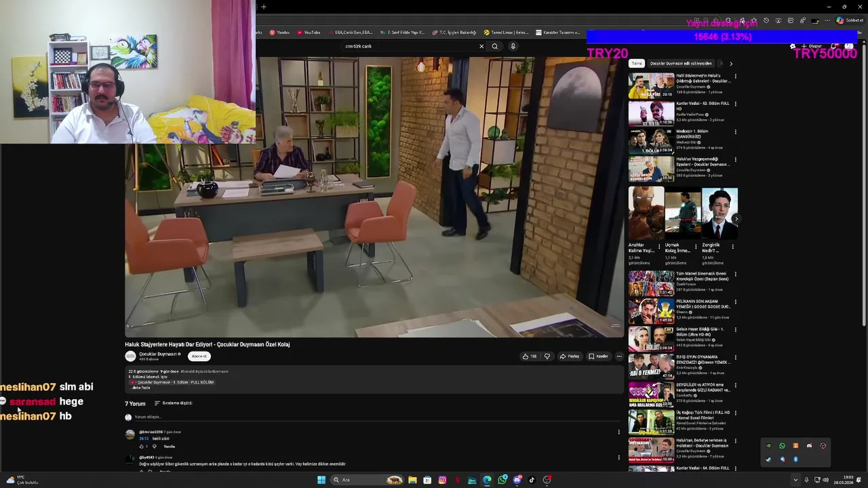Open the Karakter Tasarımı bookmark
The width and height of the screenshot is (868, 488).
click(558, 32)
